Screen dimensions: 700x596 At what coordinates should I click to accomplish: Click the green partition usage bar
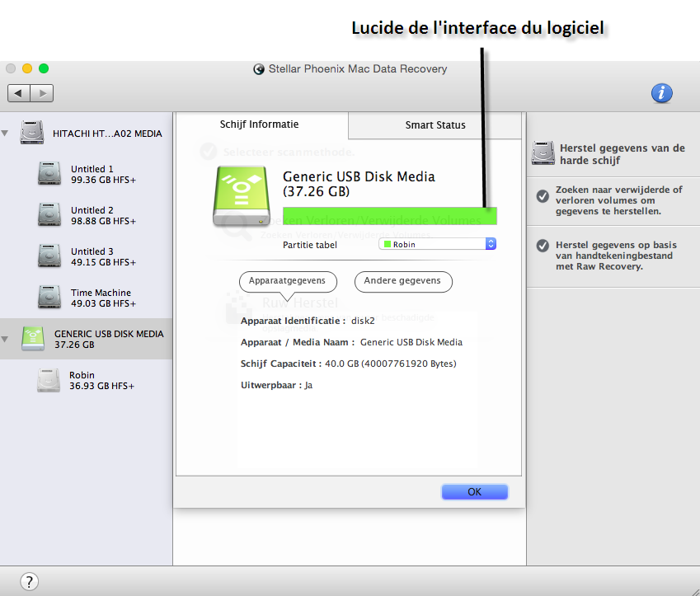(390, 216)
